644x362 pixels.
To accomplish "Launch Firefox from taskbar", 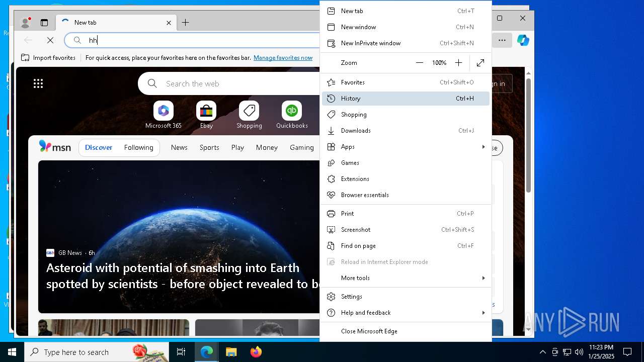I will click(x=256, y=352).
